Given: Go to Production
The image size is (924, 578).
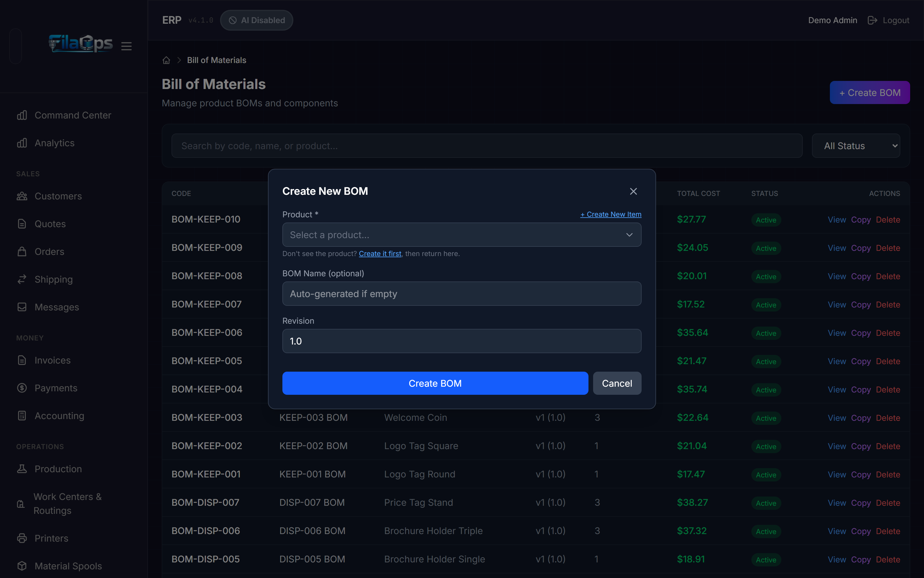Looking at the screenshot, I should tap(58, 469).
